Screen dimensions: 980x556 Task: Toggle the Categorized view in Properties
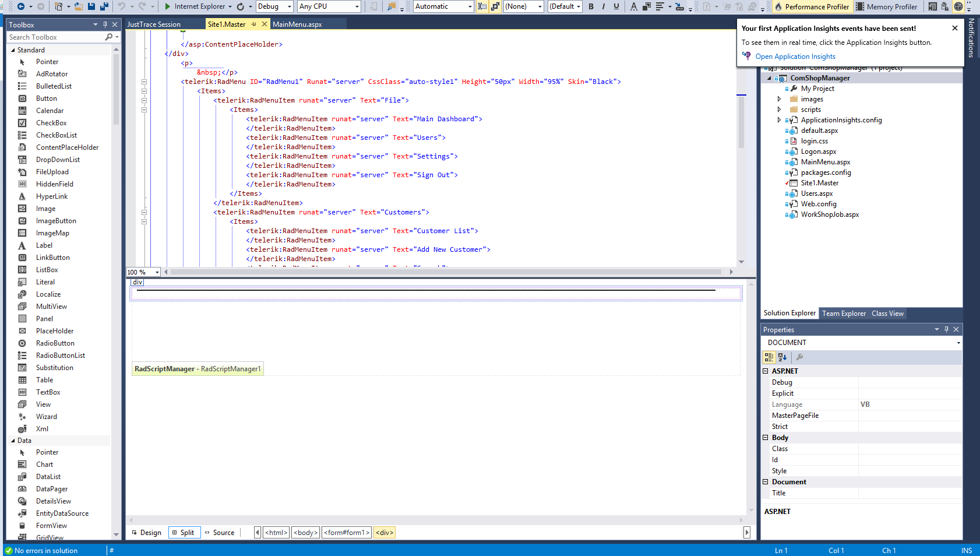(769, 357)
